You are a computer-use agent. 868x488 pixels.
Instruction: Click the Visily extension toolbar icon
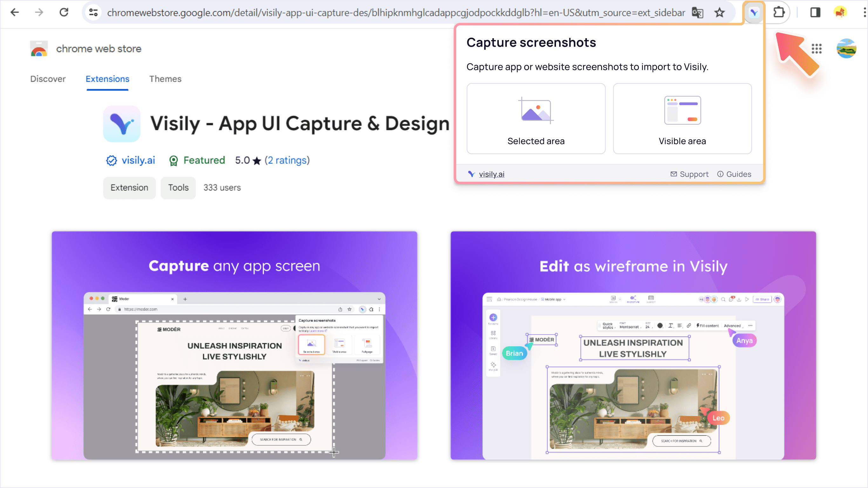click(754, 12)
